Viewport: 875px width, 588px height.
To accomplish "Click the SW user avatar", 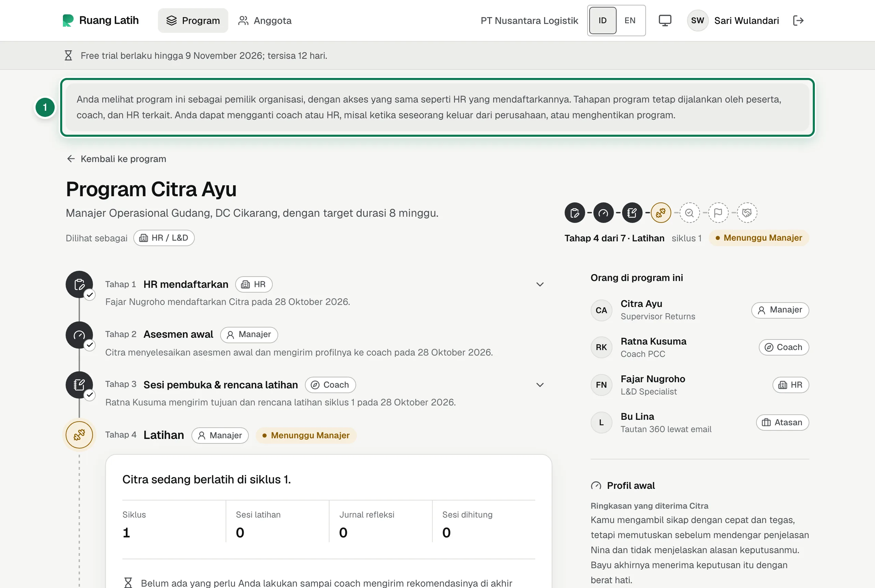I will [x=697, y=21].
